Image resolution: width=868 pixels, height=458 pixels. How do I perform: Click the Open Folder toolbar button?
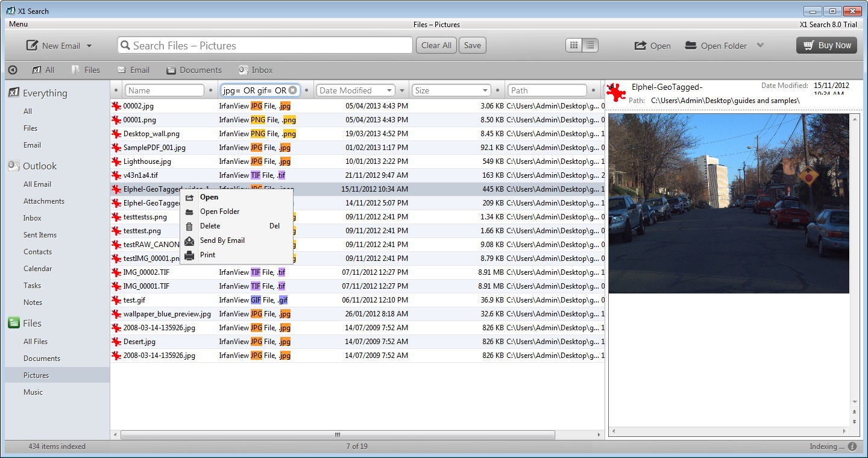[716, 46]
